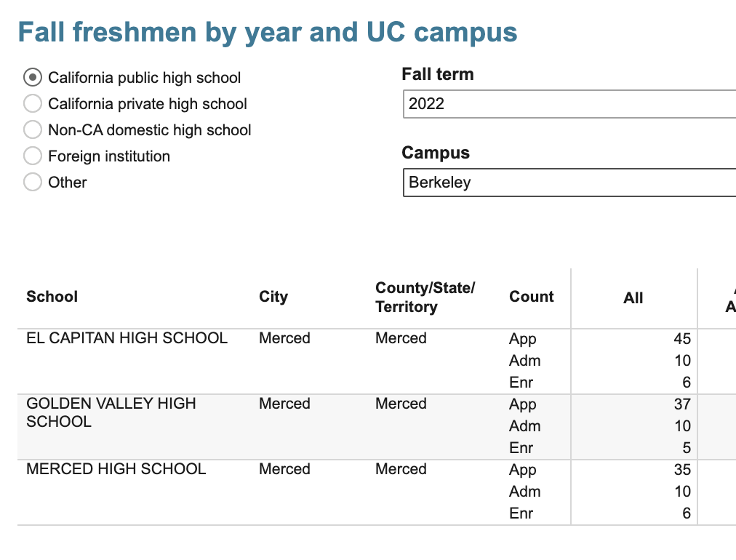Viewport: 736px width, 560px height.
Task: Select the MERCED HIGH SCHOOL row
Action: pyautogui.click(x=116, y=469)
